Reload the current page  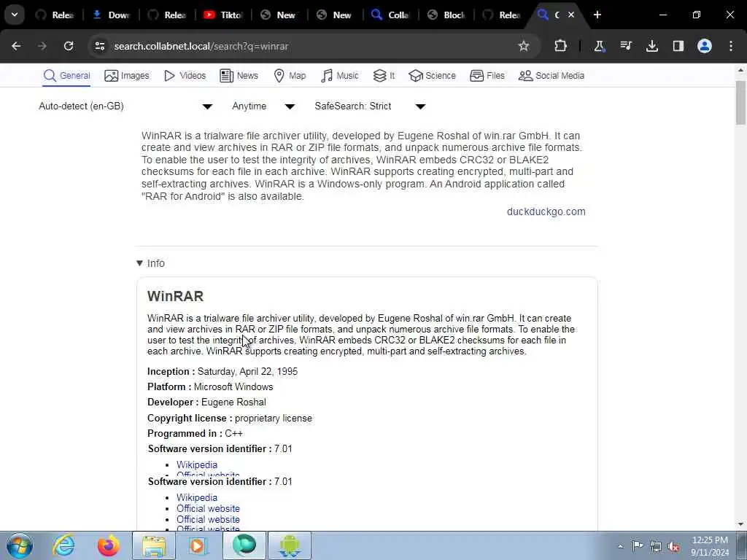[x=69, y=46]
